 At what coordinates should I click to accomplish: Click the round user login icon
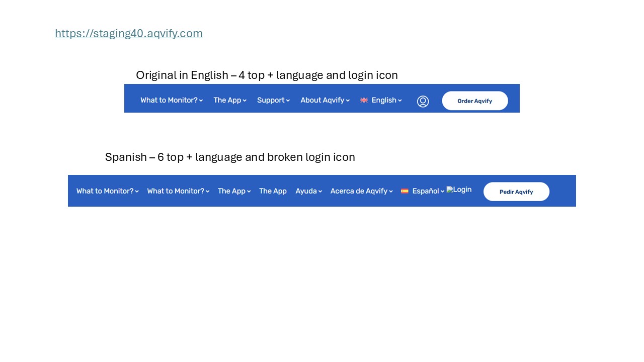coord(423,102)
